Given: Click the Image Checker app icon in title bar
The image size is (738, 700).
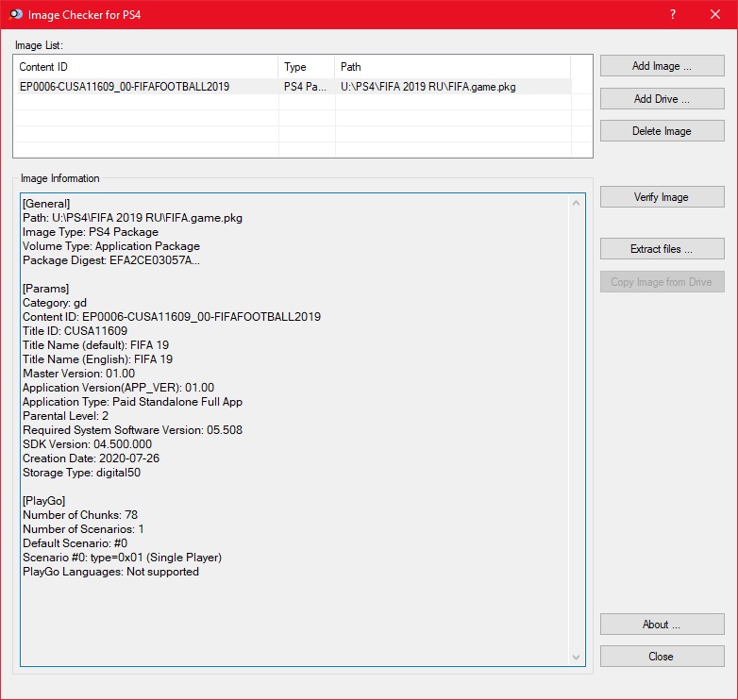Looking at the screenshot, I should [15, 14].
